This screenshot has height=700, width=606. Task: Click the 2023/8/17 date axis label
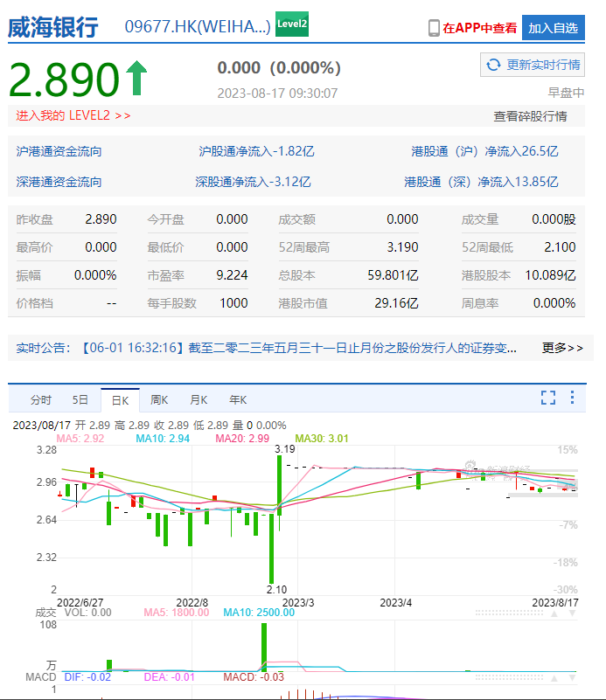555,603
